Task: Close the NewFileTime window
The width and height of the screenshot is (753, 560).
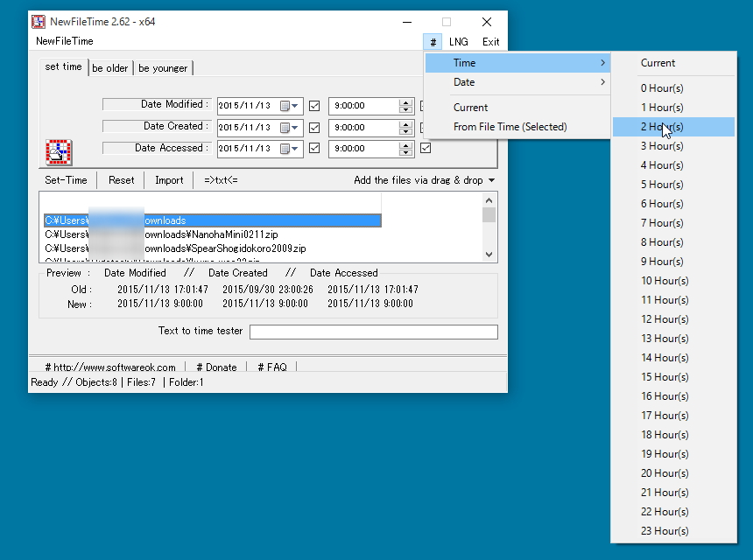Action: click(x=487, y=22)
